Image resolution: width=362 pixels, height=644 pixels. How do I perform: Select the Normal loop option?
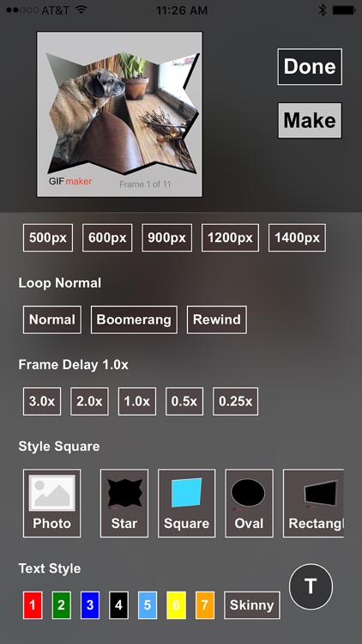52,319
